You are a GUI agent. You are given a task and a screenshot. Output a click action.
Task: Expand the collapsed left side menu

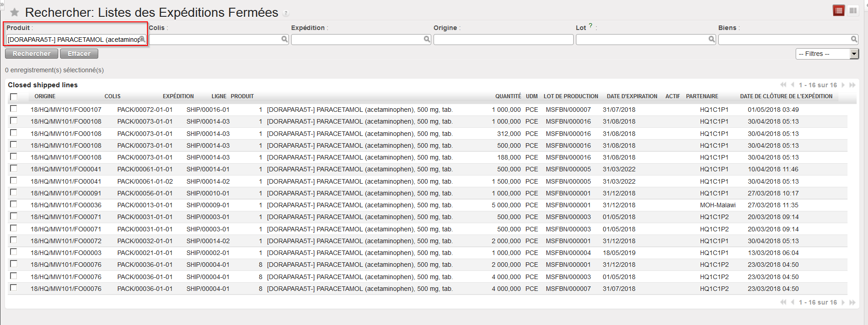[2, 4]
